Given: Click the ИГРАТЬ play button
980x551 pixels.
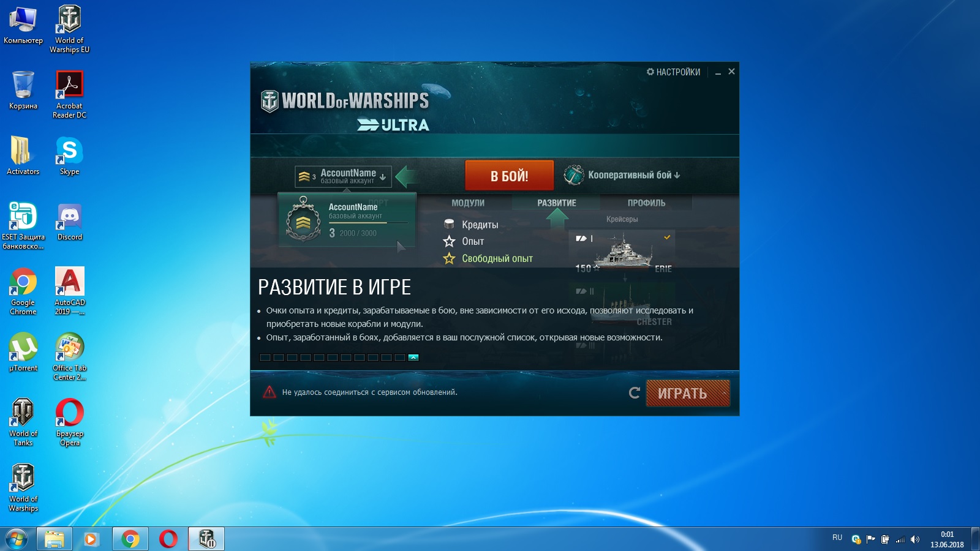Looking at the screenshot, I should pos(688,393).
